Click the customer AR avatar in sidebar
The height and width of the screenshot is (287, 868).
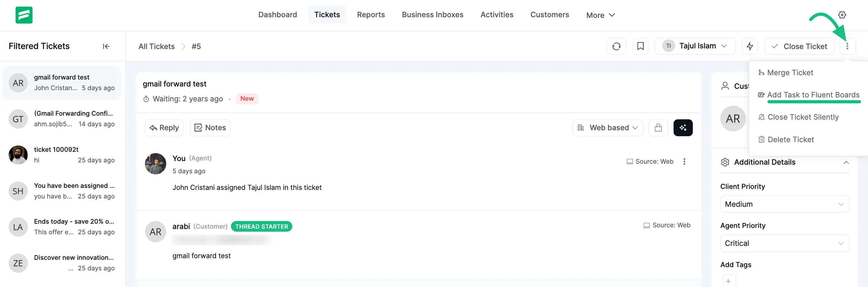pos(733,119)
